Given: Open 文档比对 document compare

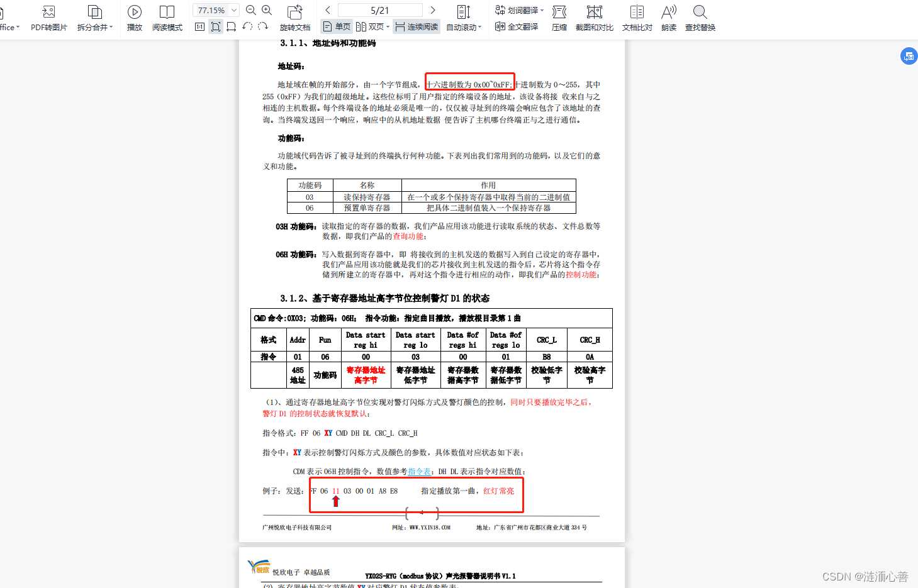Looking at the screenshot, I should (x=637, y=18).
